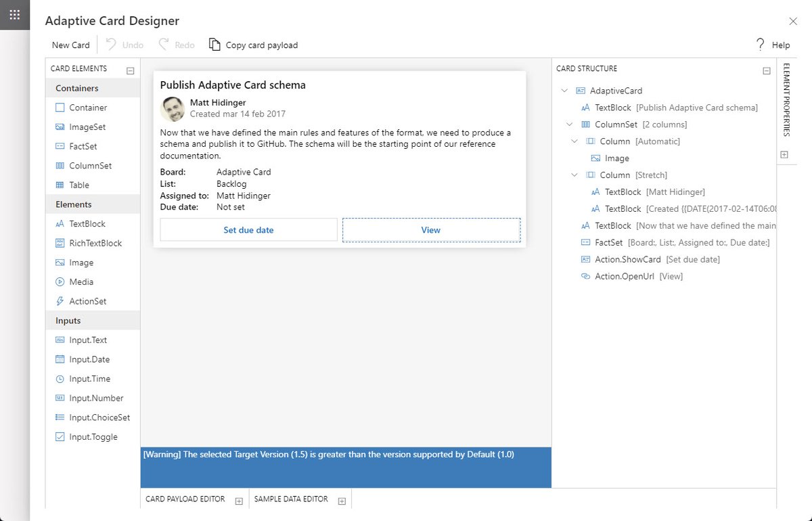Select the Media element icon
812x521 pixels.
60,282
